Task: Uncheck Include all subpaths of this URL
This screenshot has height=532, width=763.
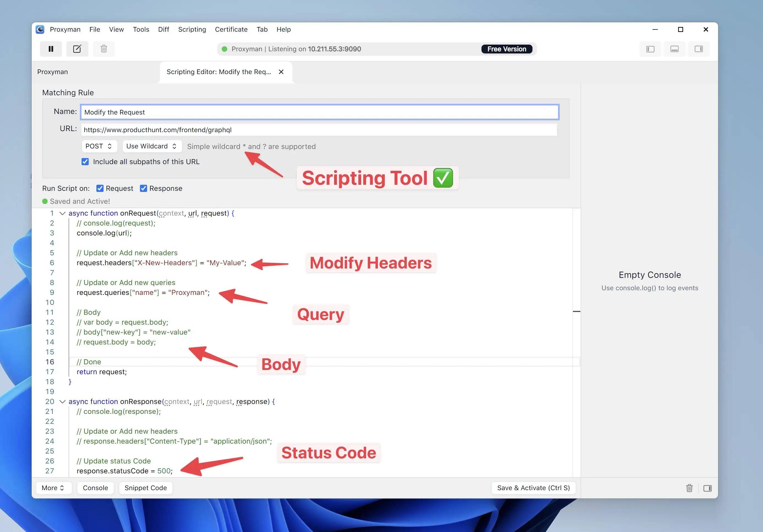Action: pyautogui.click(x=85, y=161)
